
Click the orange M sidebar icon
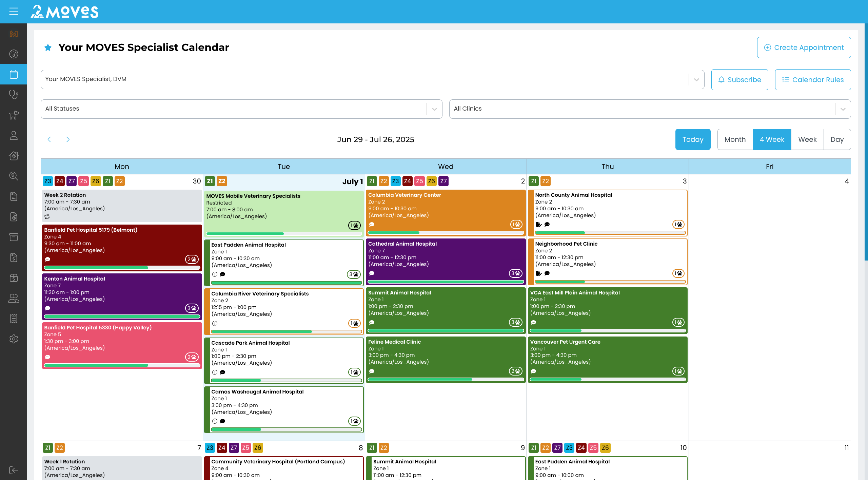[14, 34]
